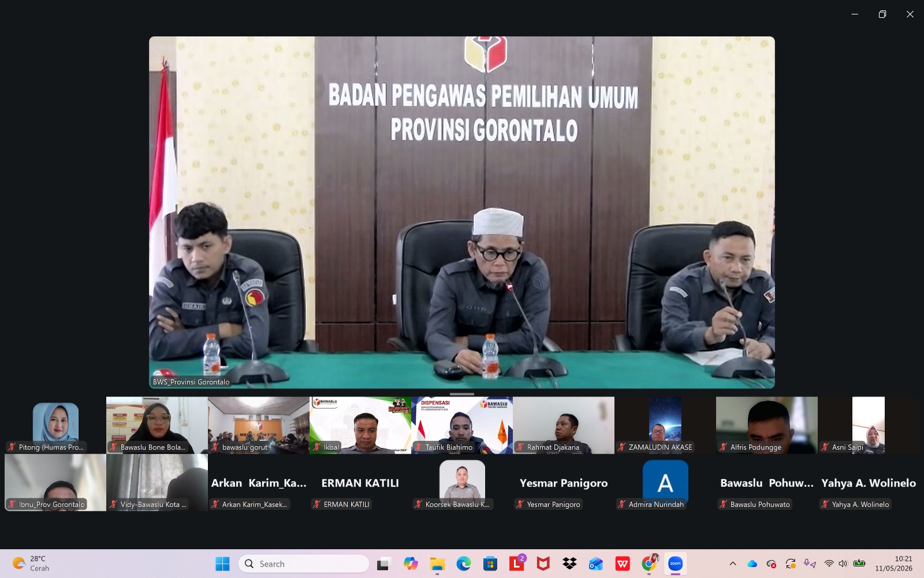The height and width of the screenshot is (578, 924).
Task: Select Admira Nurindah avatar tile
Action: tap(665, 482)
